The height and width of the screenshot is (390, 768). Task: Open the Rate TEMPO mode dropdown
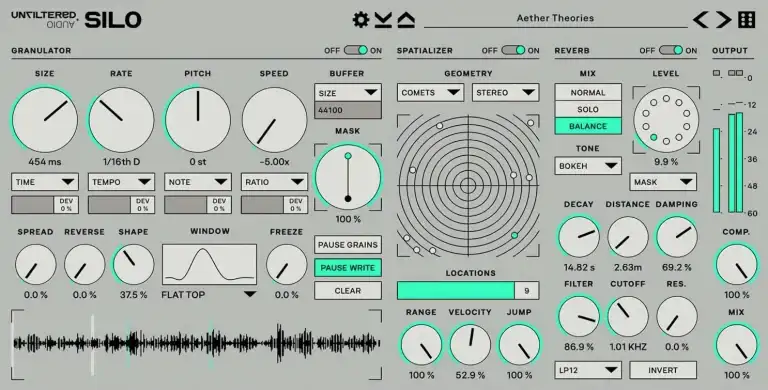point(121,182)
